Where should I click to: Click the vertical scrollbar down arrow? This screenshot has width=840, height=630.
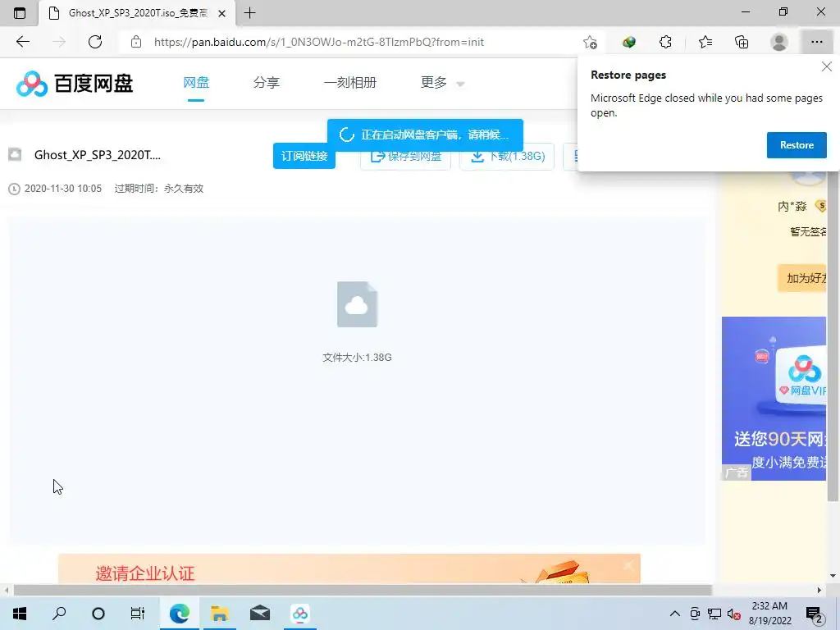tap(833, 577)
